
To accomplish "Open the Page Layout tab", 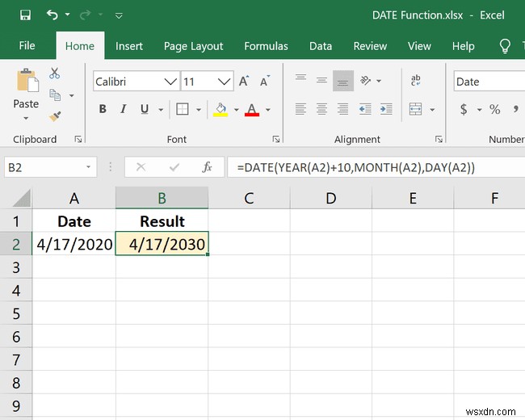I will click(x=193, y=46).
